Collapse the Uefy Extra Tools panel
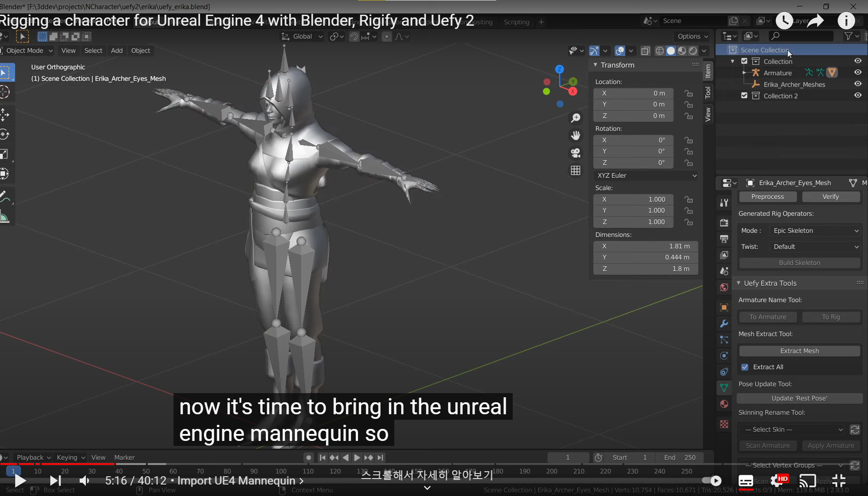Screen dimensions: 868x496 point(739,283)
